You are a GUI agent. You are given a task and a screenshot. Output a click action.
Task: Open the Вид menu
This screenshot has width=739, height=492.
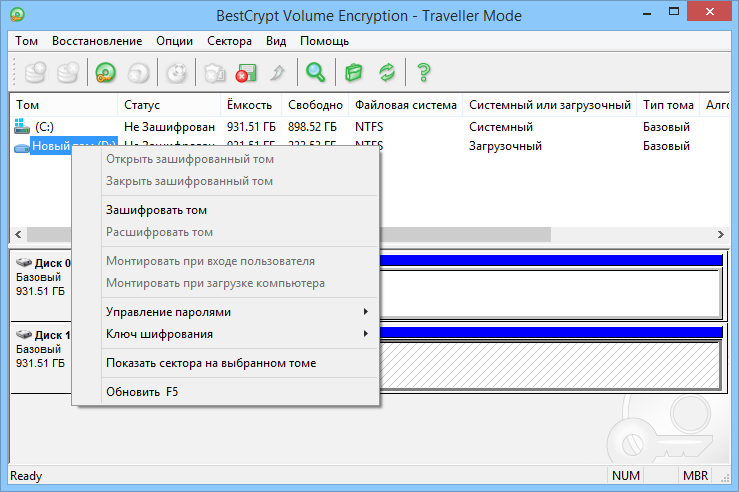(x=276, y=41)
